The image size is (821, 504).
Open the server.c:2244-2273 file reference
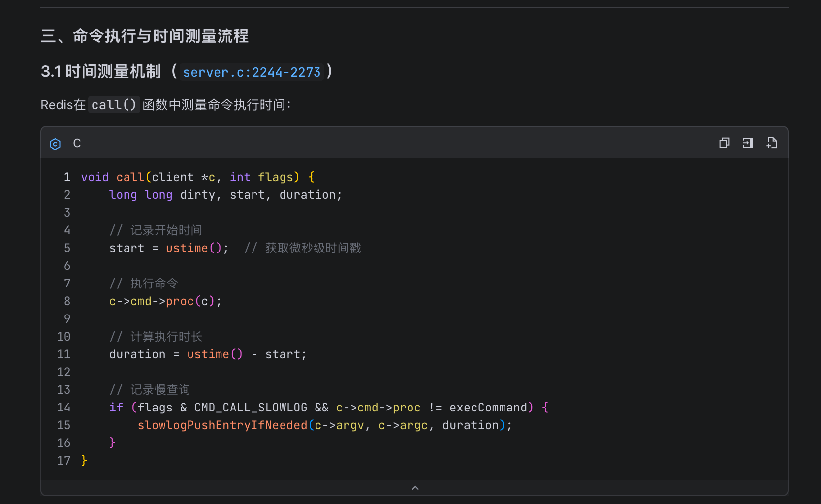click(x=252, y=72)
